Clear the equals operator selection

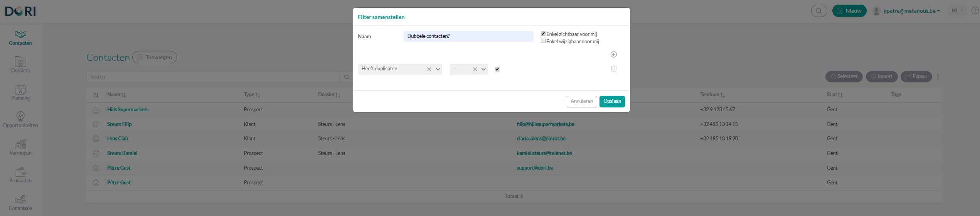(x=475, y=69)
